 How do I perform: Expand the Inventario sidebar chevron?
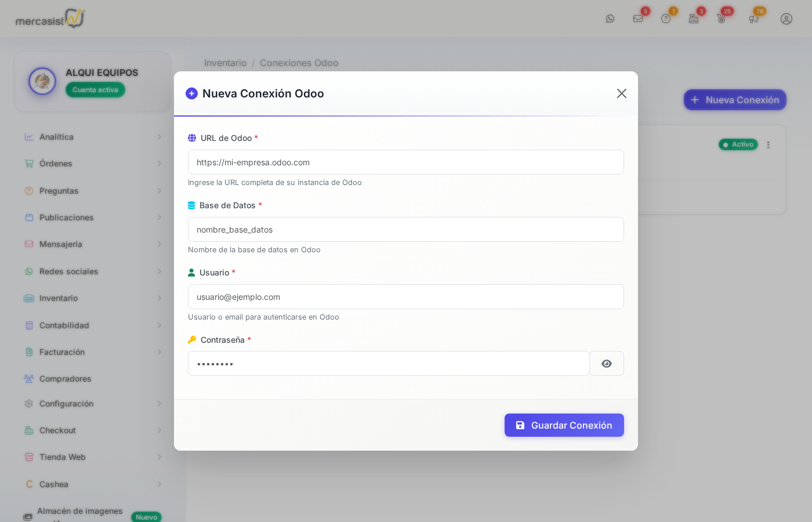(159, 298)
